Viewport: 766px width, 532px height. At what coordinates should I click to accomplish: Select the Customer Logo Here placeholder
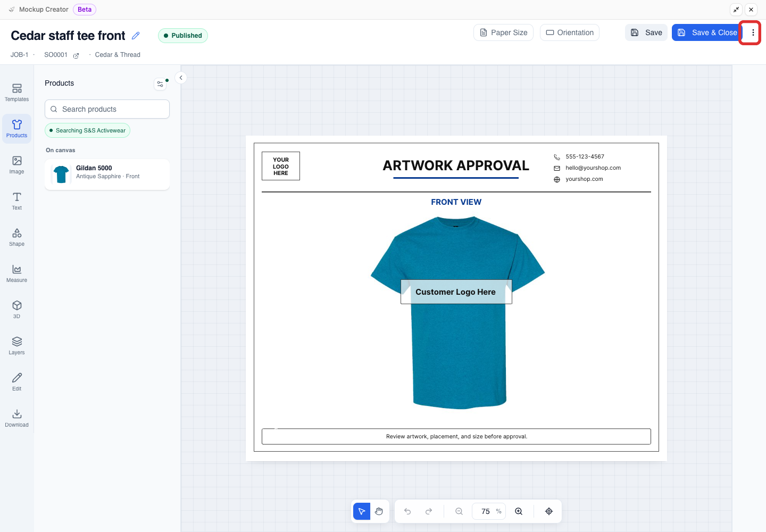pyautogui.click(x=456, y=292)
